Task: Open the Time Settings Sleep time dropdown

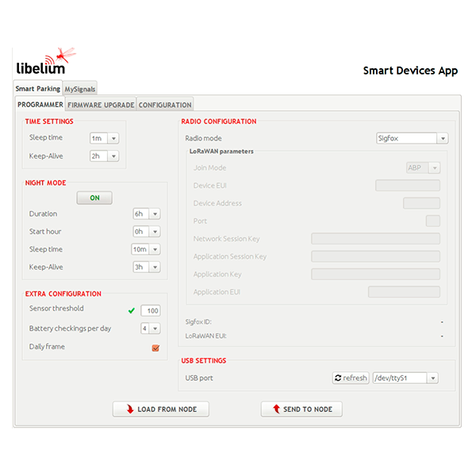Action: (104, 138)
